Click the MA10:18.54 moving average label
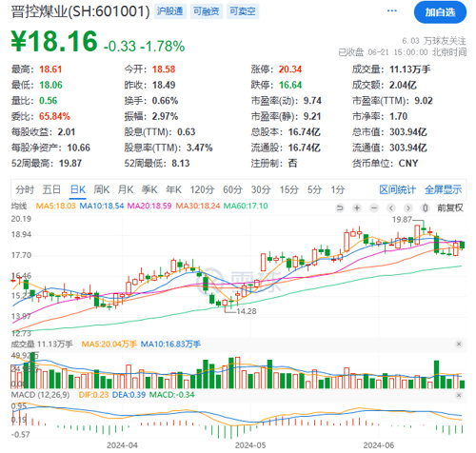 (102, 206)
